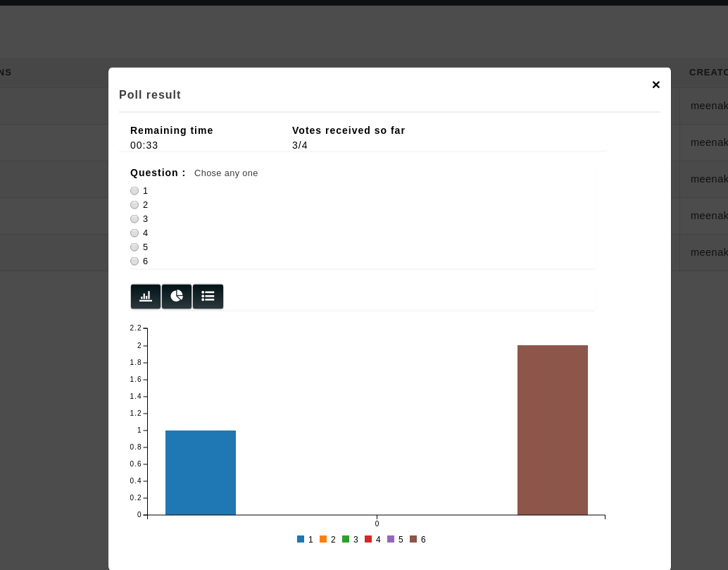The width and height of the screenshot is (728, 570).
Task: Click the 'Chose any one' question text
Action: (226, 173)
